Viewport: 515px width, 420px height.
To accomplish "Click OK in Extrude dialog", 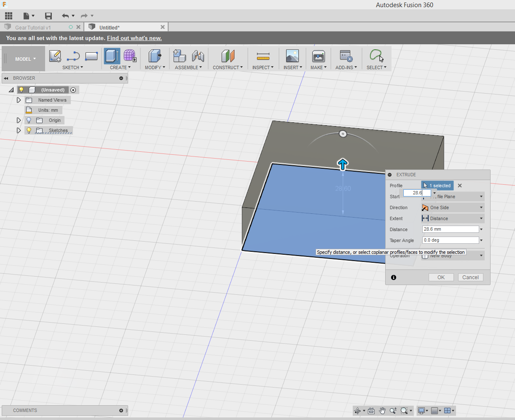I will (441, 277).
